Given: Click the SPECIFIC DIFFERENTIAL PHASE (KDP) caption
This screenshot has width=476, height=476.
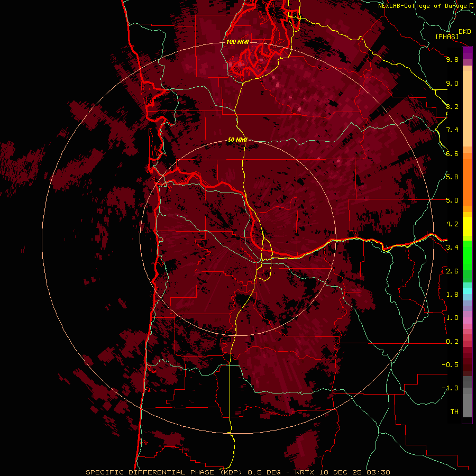Looking at the screenshot, I should click(x=165, y=472).
